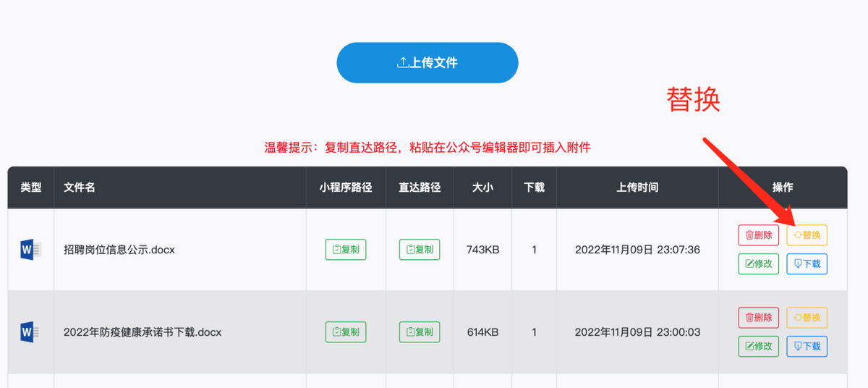The image size is (868, 388).
Task: Download 2022年防疫健康承诺书下载.docx via 下载 button
Action: point(807,347)
